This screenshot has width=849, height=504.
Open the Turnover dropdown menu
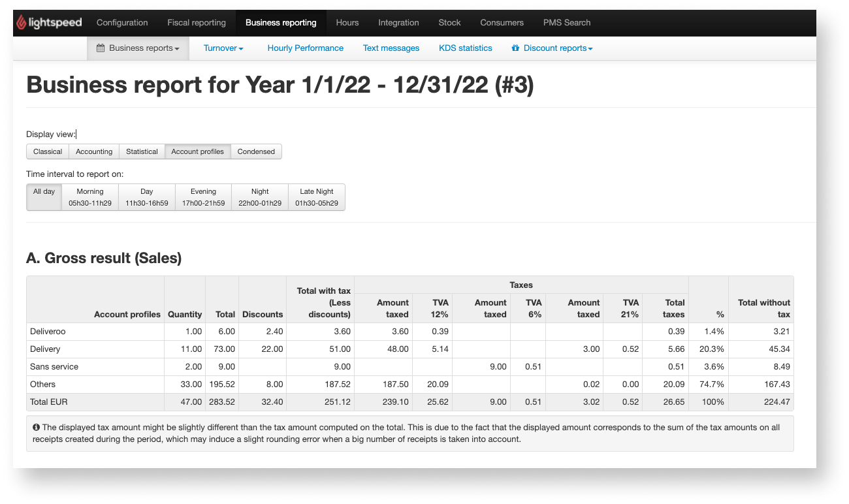223,48
